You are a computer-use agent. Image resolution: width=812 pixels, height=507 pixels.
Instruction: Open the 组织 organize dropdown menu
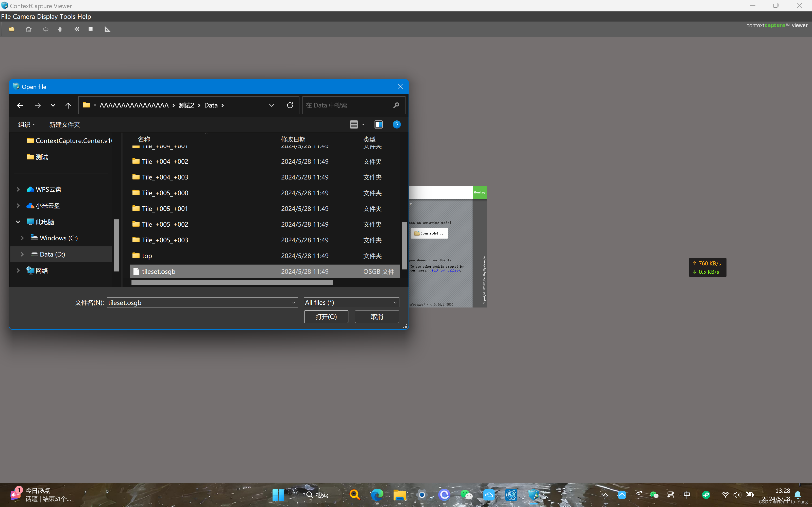(x=26, y=125)
